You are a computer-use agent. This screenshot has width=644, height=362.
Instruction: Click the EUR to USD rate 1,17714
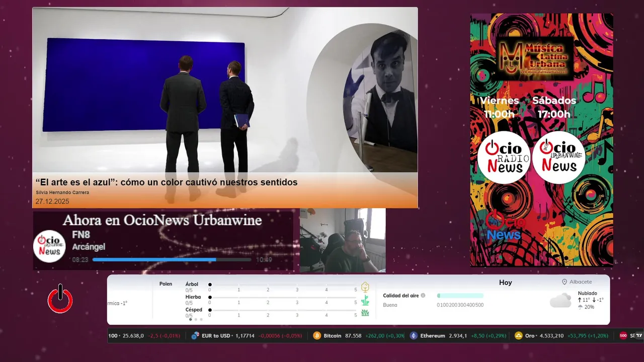coord(245,336)
